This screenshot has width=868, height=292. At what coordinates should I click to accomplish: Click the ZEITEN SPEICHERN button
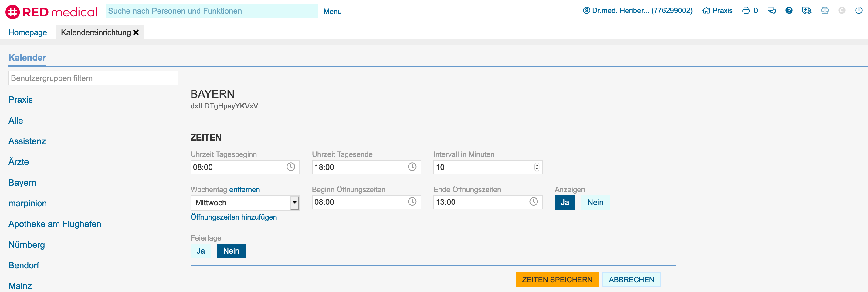click(x=557, y=280)
